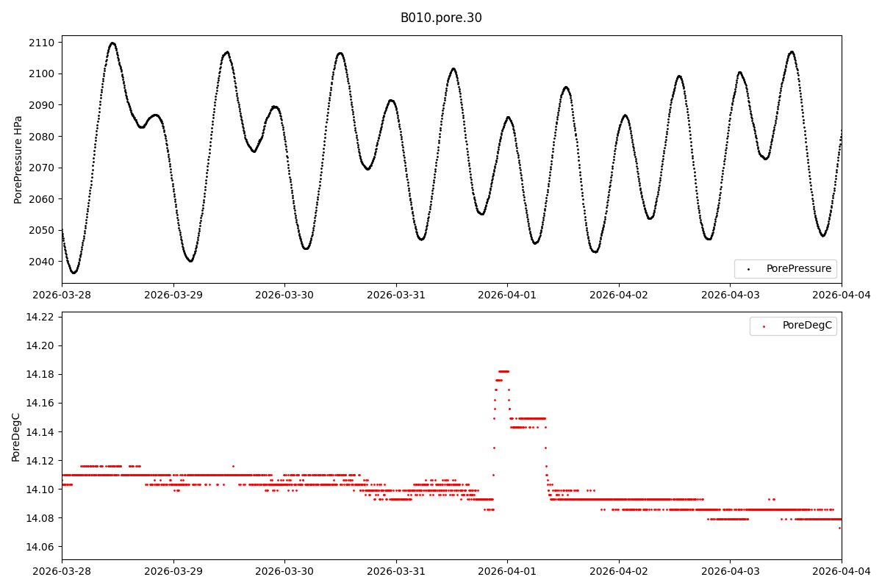Click the PorePressure legend label text

[x=798, y=269]
